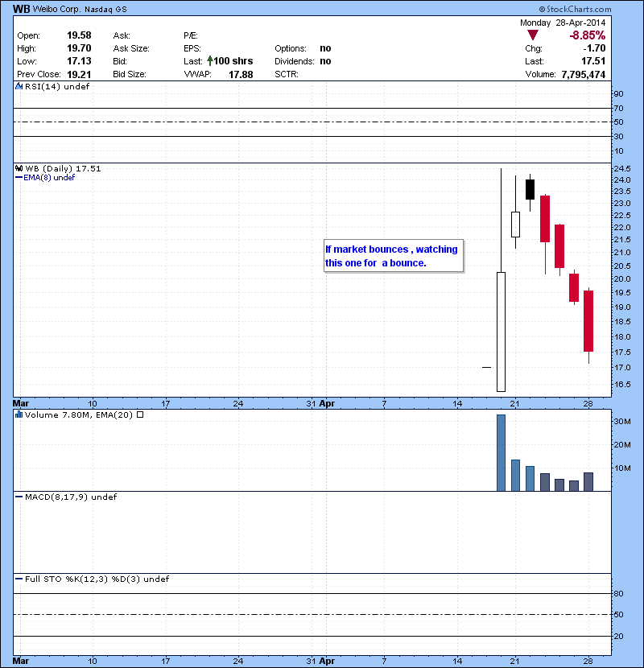This screenshot has width=644, height=668.
Task: Click the High value 19.70
Action: (x=79, y=48)
